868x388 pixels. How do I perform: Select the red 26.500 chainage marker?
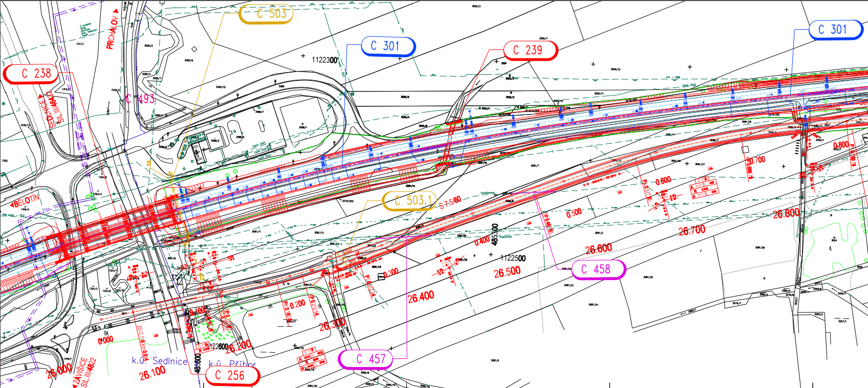click(x=507, y=272)
